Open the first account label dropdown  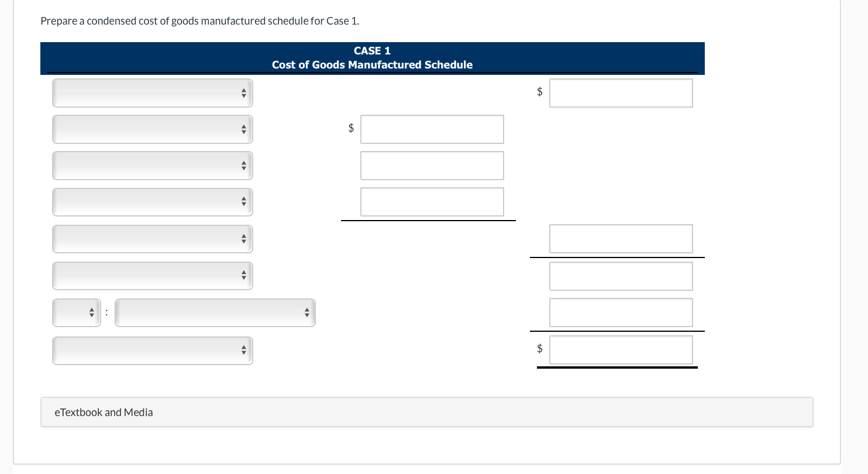pyautogui.click(x=152, y=92)
